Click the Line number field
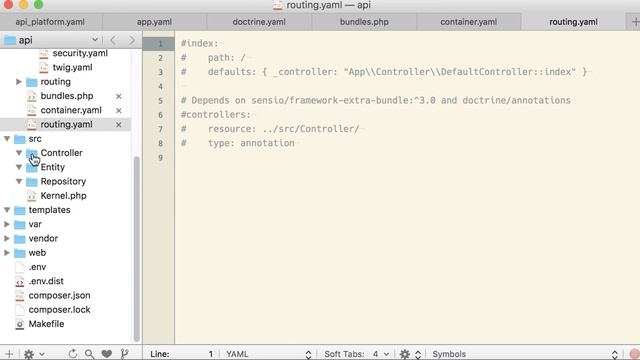 [x=182, y=354]
